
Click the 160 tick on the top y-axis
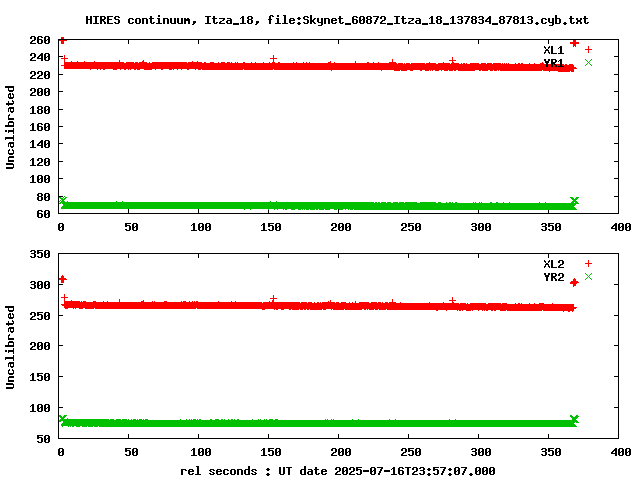tap(40, 127)
